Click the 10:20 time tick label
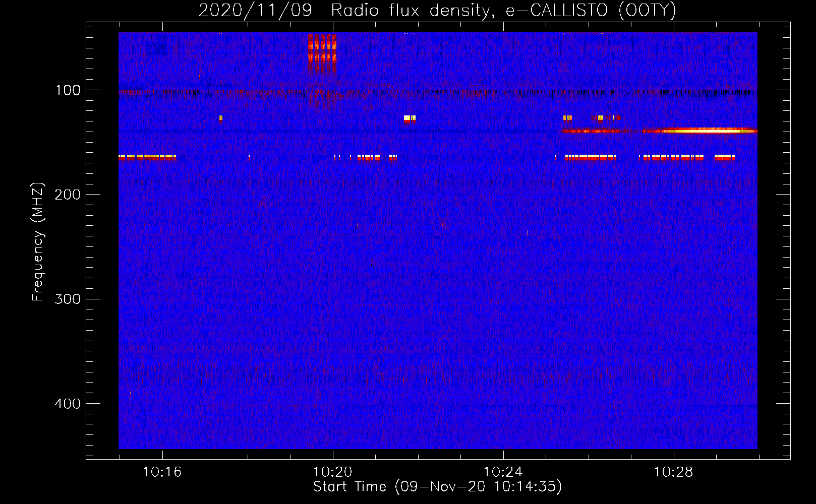This screenshot has height=504, width=816. [333, 472]
